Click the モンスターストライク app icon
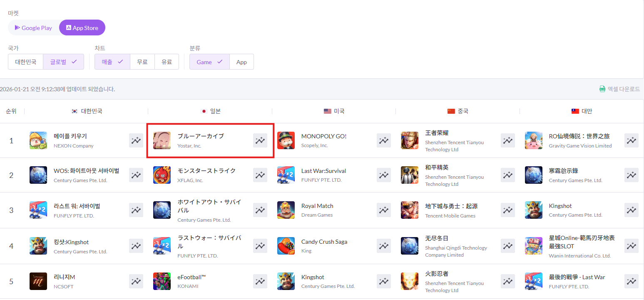 pyautogui.click(x=162, y=175)
